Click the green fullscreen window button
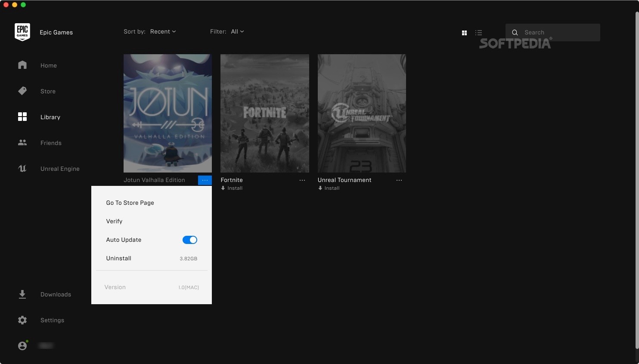Screen dimensions: 639x364 (23, 5)
